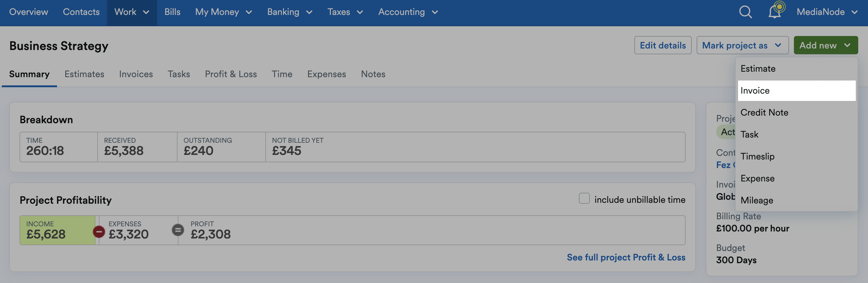Switch to the Estimates tab
The height and width of the screenshot is (283, 868).
click(x=84, y=74)
